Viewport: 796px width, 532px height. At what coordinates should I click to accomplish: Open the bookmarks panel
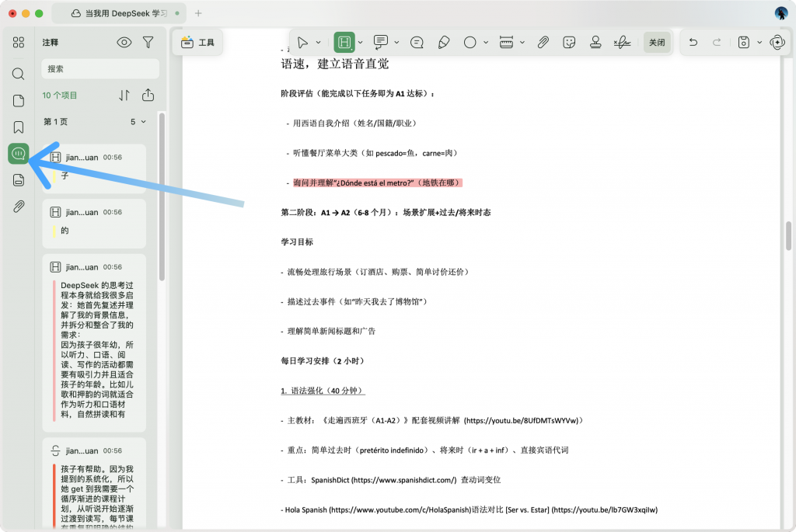click(19, 127)
